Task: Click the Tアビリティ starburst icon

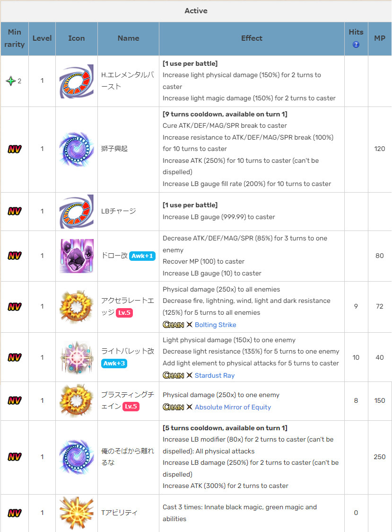Action: 77,513
